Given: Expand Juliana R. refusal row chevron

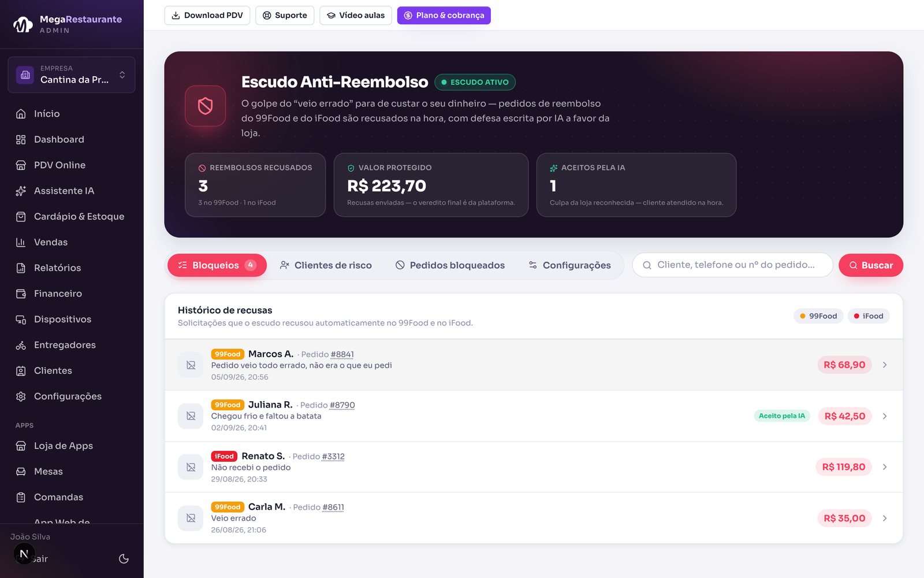Looking at the screenshot, I should 885,416.
